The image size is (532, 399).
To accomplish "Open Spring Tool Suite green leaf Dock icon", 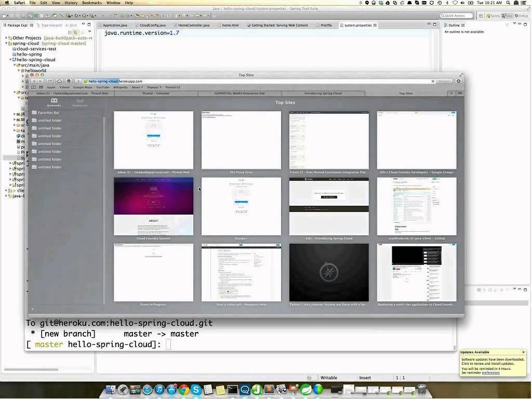I will [x=306, y=390].
